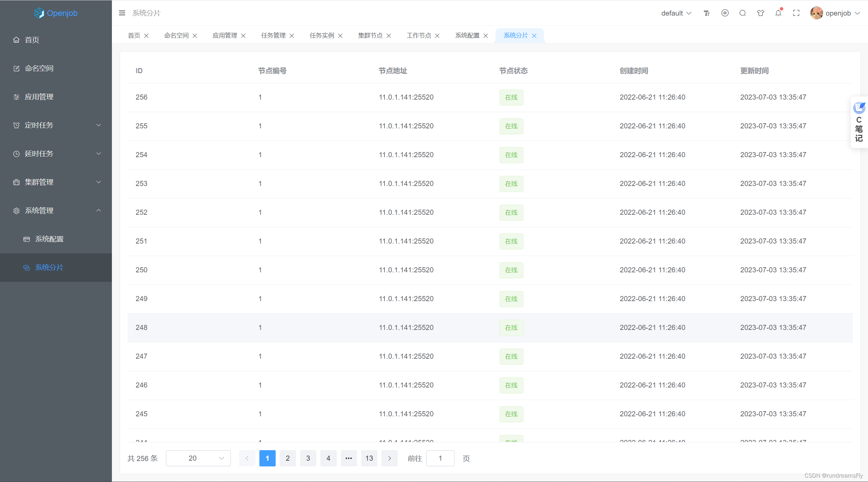
Task: Click the previous page arrow
Action: 247,458
